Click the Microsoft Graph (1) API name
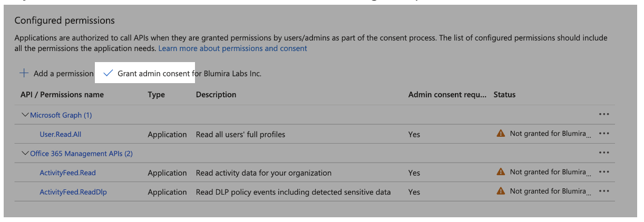The image size is (644, 222). pyautogui.click(x=61, y=115)
